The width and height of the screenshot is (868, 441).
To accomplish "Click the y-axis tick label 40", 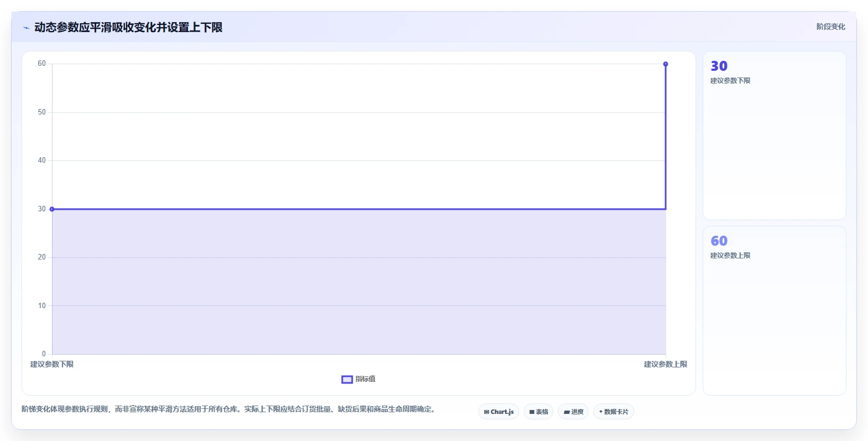I will [42, 160].
